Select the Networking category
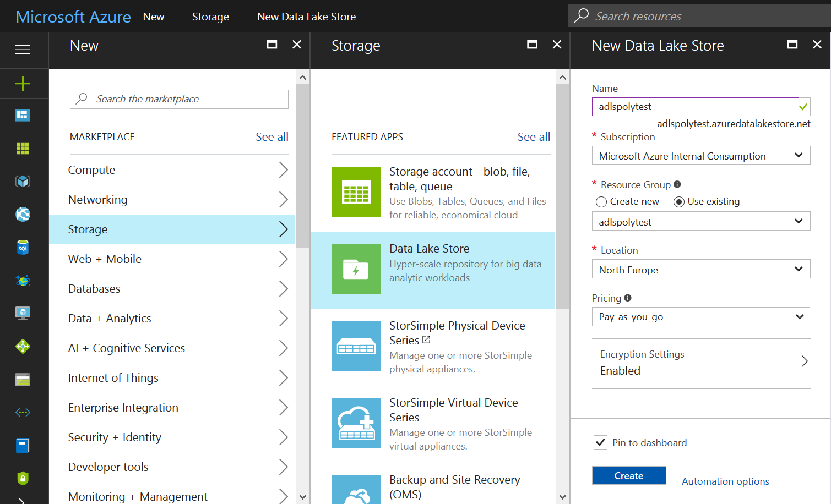The height and width of the screenshot is (504, 831). [172, 200]
